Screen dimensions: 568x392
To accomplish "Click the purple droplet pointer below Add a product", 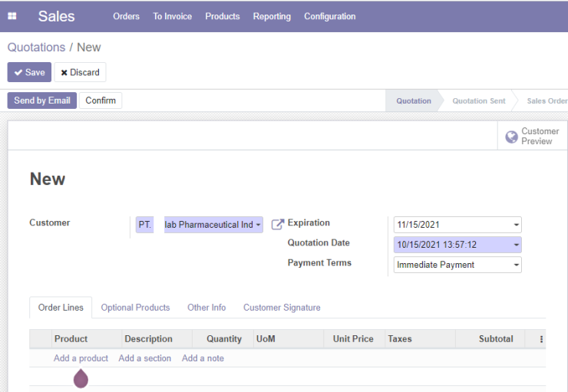I will coord(81,379).
